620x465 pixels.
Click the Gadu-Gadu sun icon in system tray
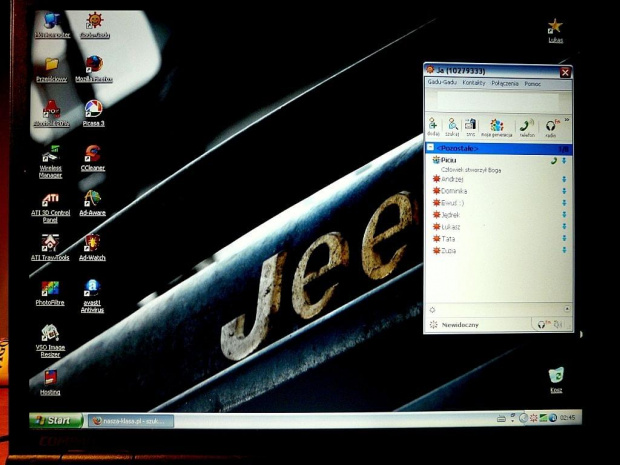click(x=533, y=418)
